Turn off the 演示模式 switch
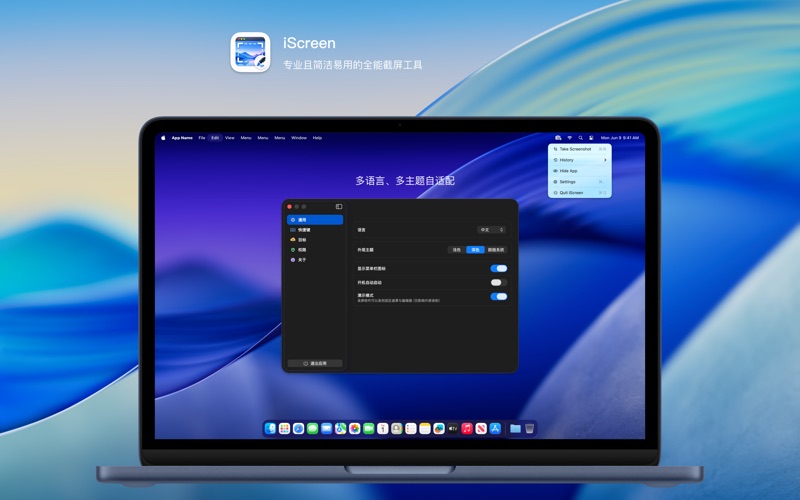 (x=498, y=296)
